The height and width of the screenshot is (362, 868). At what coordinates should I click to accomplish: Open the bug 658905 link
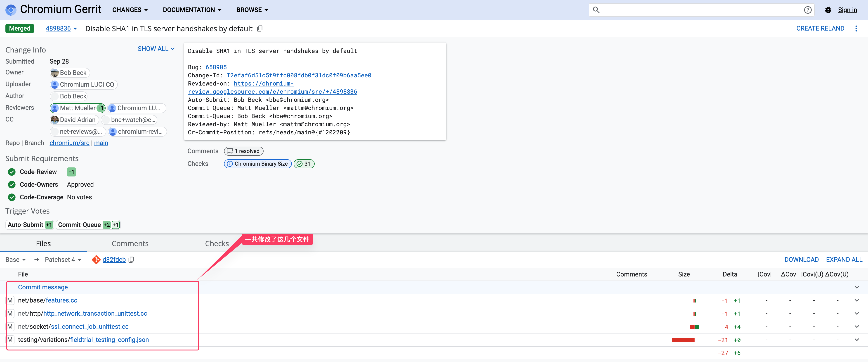pos(216,67)
